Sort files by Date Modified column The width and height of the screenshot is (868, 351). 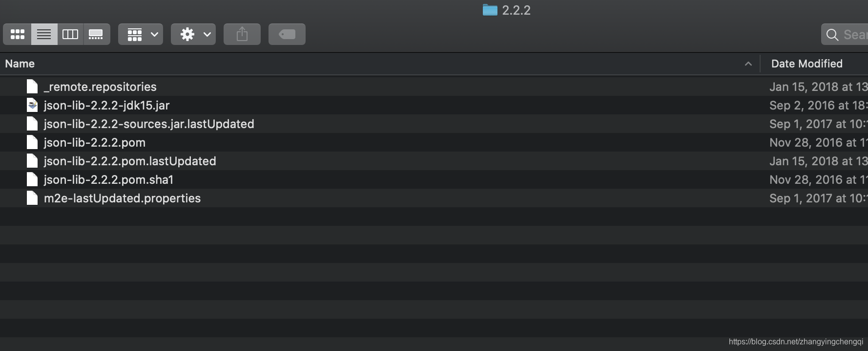pyautogui.click(x=806, y=64)
